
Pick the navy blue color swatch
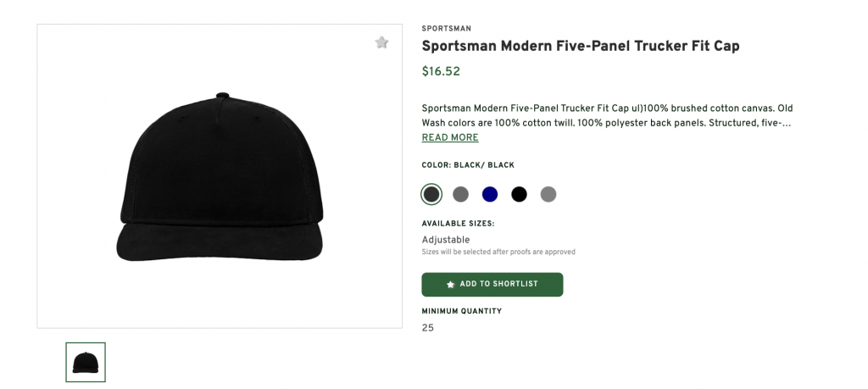pyautogui.click(x=490, y=194)
